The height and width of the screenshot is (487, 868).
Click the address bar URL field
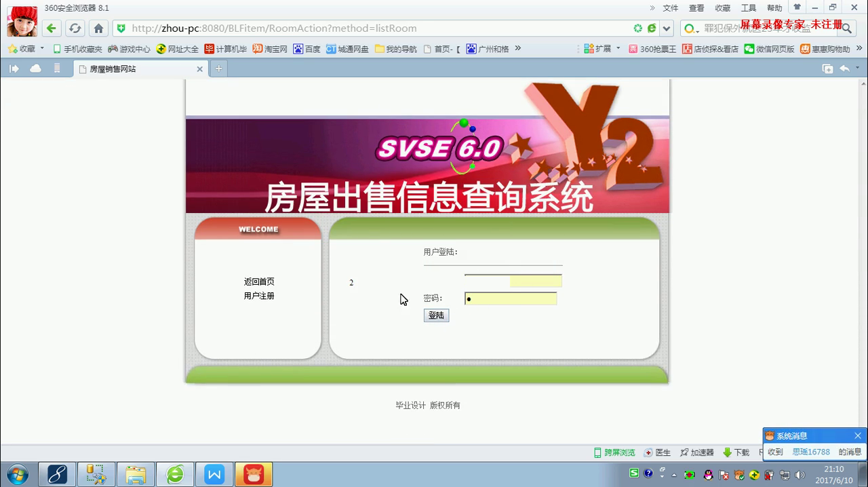[380, 28]
